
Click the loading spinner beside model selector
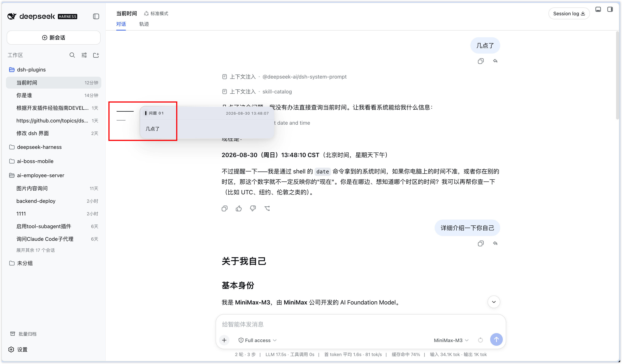point(480,340)
